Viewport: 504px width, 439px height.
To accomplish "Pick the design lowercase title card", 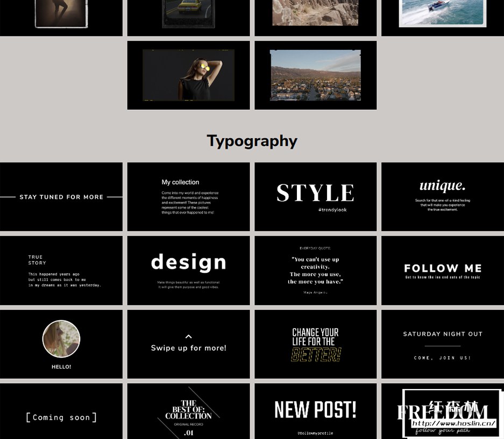I will [x=188, y=270].
